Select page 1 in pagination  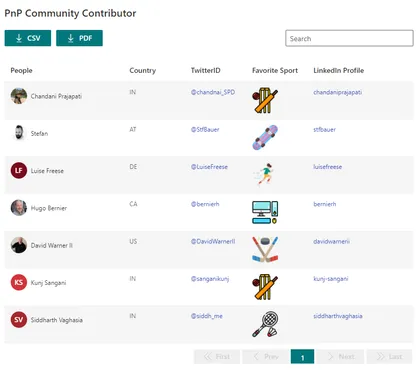point(302,357)
